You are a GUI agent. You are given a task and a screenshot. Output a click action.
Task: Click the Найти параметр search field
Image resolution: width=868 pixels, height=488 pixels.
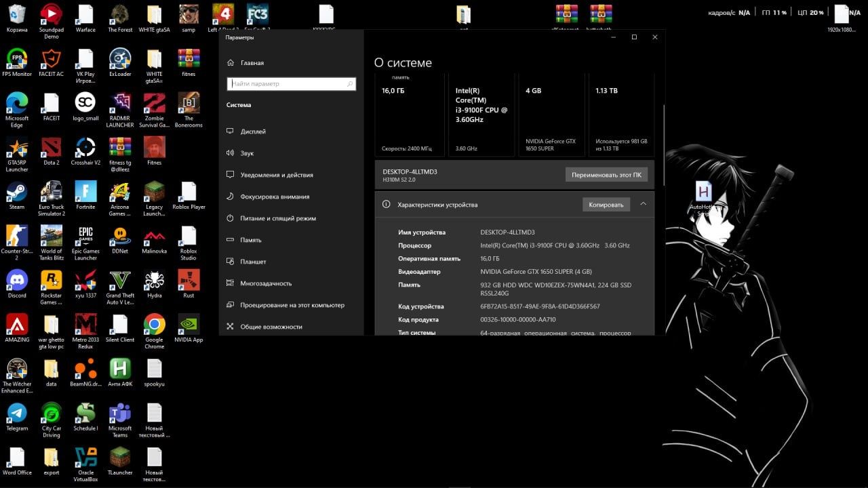(291, 84)
